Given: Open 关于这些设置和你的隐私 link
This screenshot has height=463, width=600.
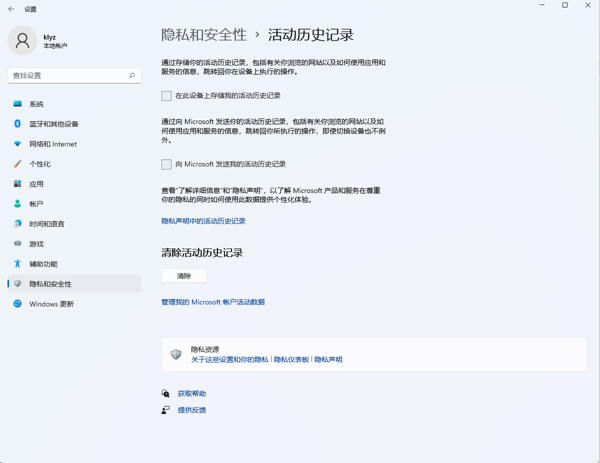Looking at the screenshot, I should pos(230,359).
